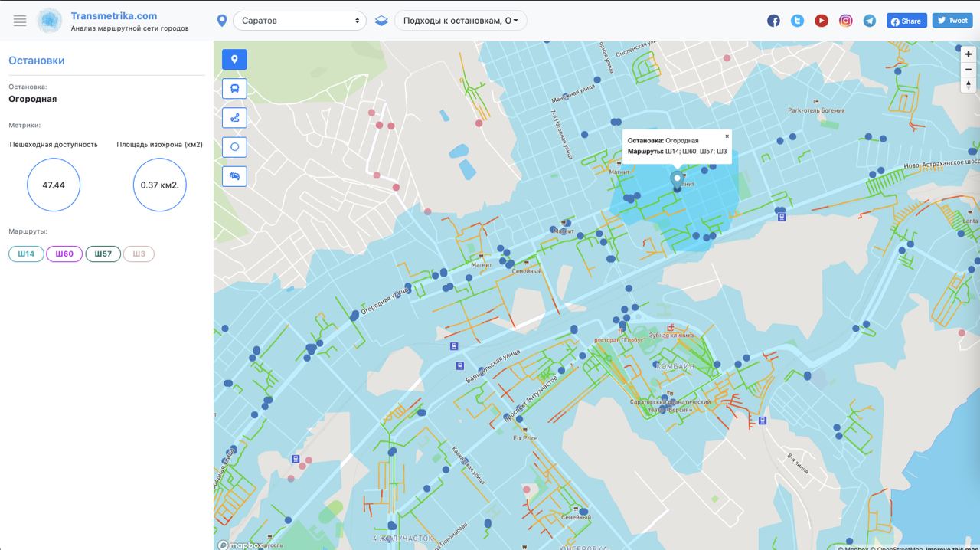Click the Проспект Энтузиастов street label
This screenshot has height=550, width=980.
(532, 398)
